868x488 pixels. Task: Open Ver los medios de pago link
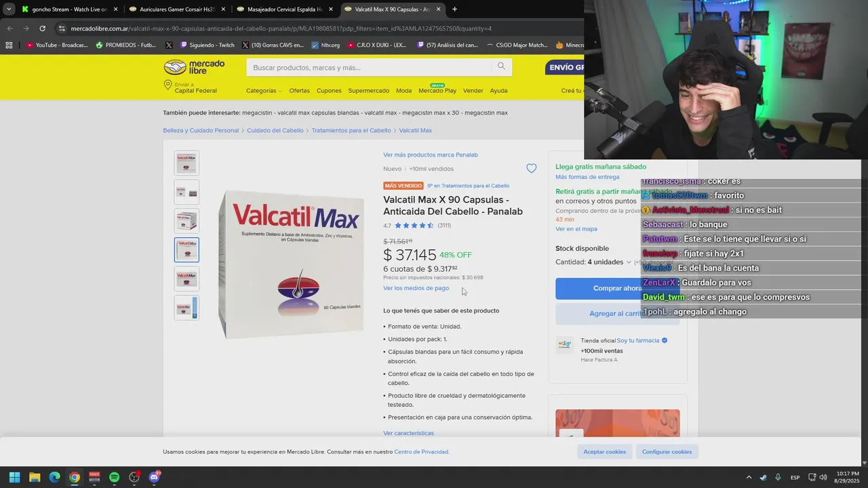(x=416, y=288)
